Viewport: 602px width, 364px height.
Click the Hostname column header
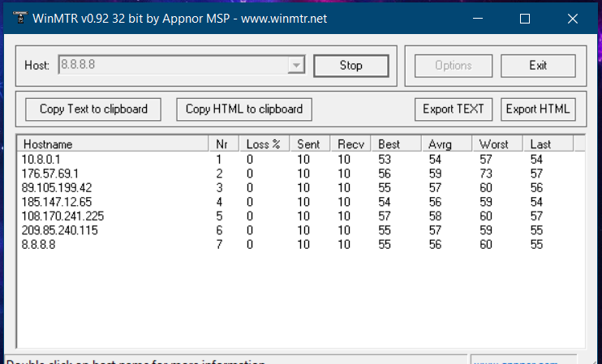[112, 144]
